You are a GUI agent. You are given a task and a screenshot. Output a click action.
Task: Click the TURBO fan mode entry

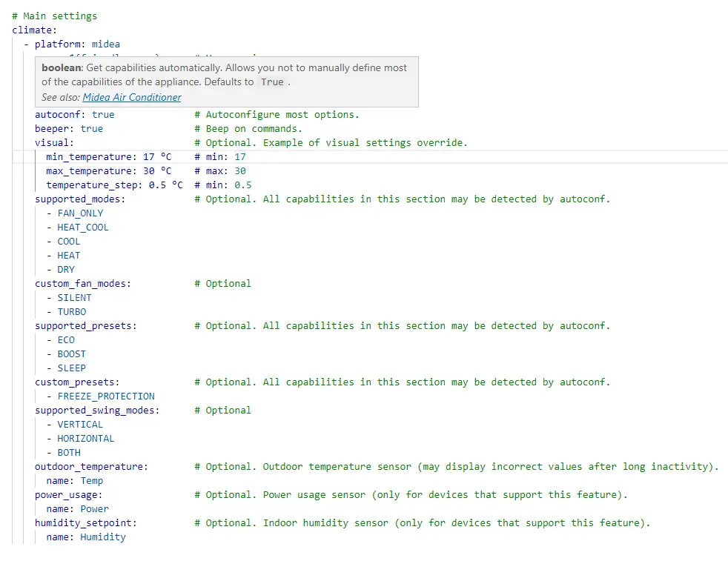click(x=72, y=312)
